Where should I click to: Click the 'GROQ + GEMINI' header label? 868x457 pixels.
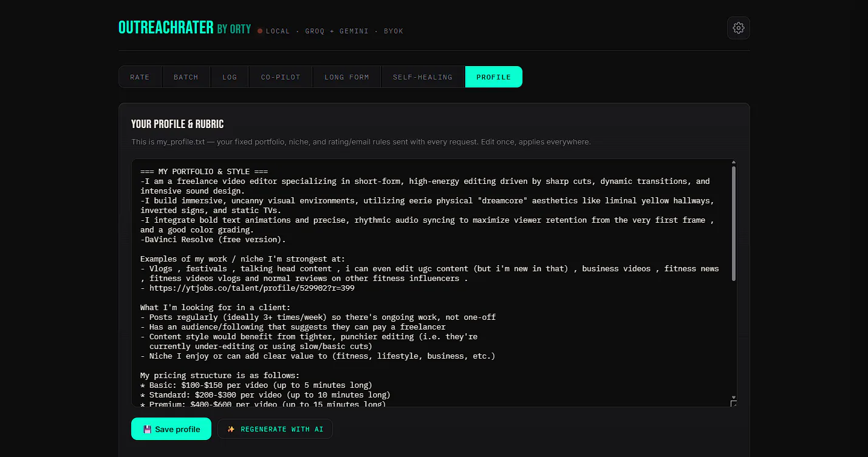[x=337, y=31]
